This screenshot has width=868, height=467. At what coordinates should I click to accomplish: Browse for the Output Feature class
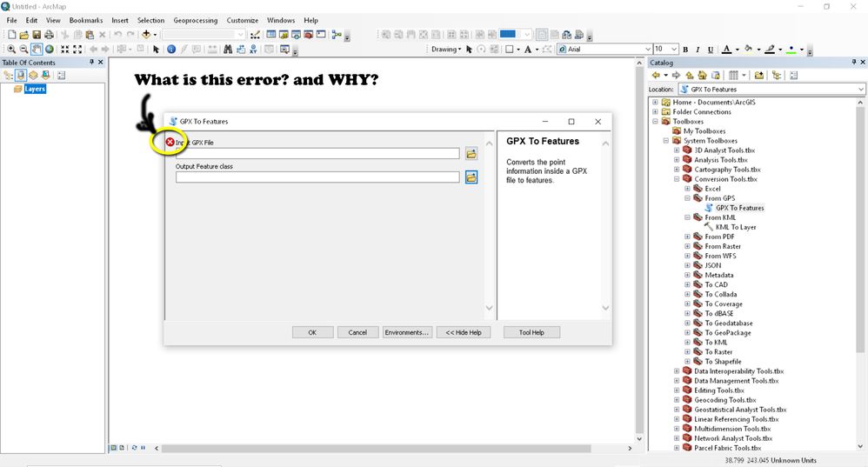471,177
